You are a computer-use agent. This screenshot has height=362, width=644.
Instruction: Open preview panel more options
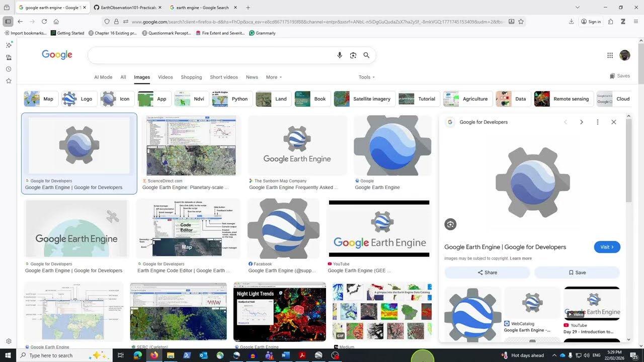597,122
